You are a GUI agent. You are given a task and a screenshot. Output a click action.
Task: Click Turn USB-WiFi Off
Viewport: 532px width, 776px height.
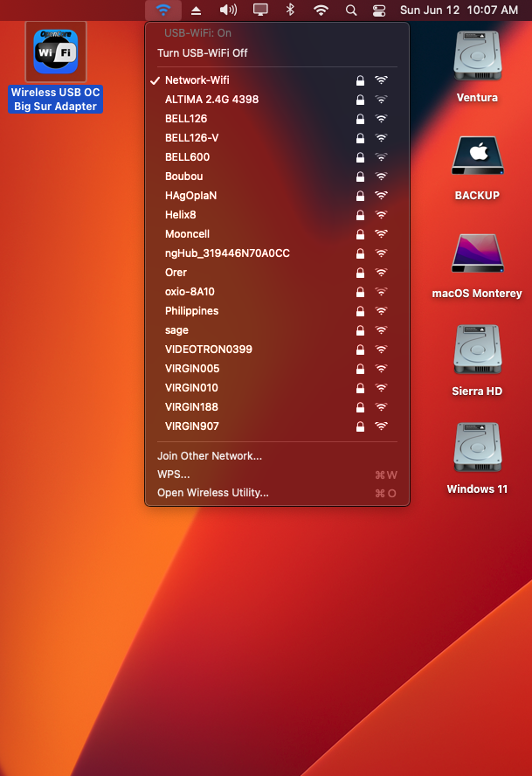(x=277, y=53)
